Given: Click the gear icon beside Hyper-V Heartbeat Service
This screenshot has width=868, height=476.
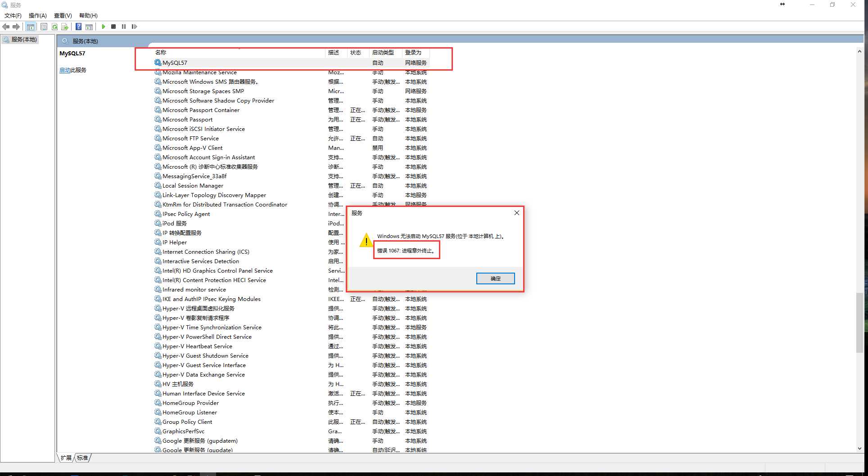Looking at the screenshot, I should [x=158, y=346].
